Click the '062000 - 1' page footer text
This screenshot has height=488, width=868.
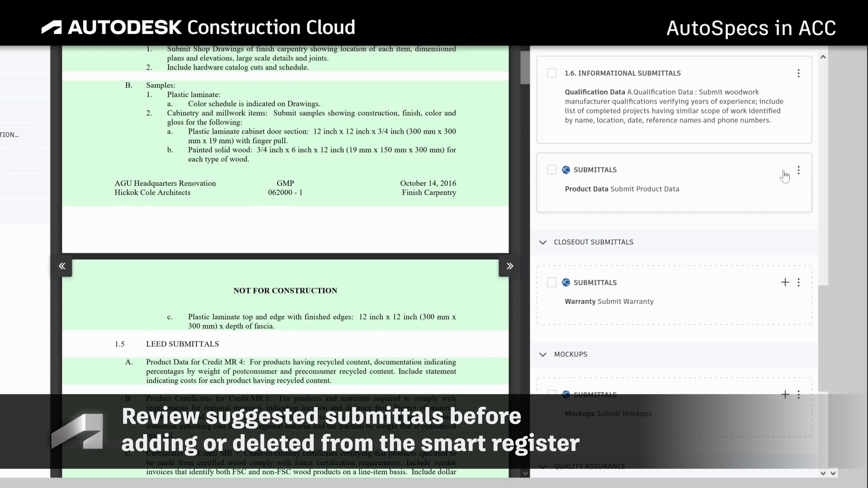(x=285, y=192)
